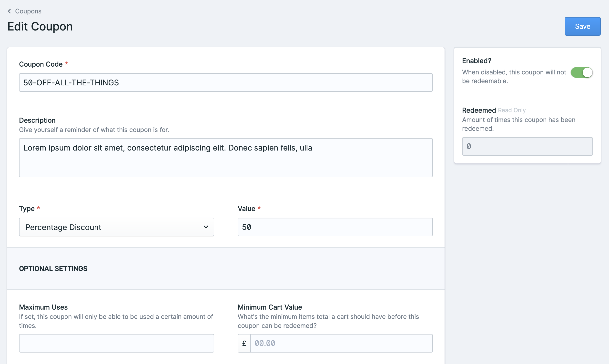Click the Read Only hint text

tap(512, 110)
